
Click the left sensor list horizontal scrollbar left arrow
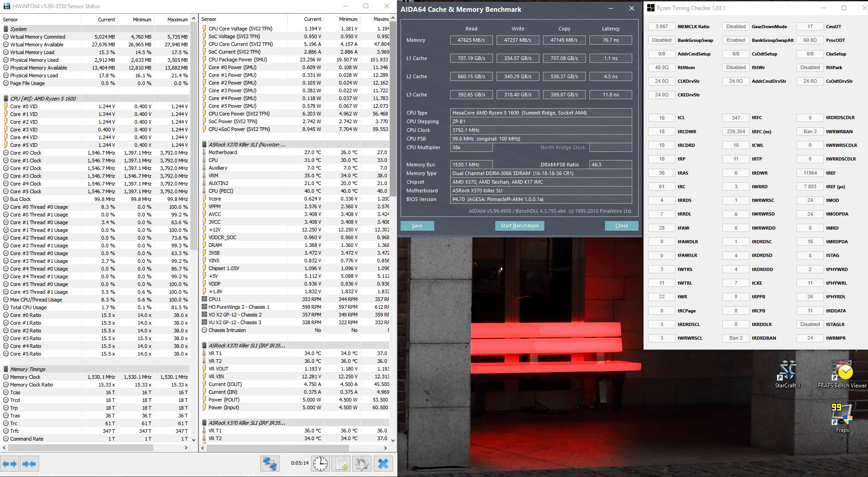coord(5,447)
